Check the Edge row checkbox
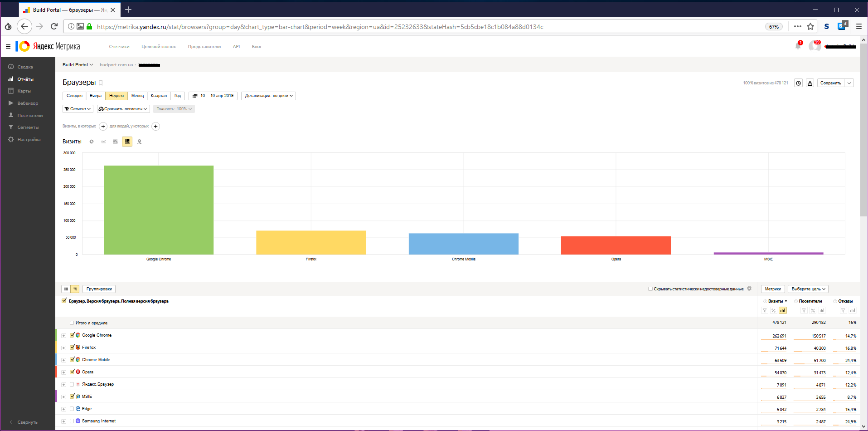The image size is (868, 431). pyautogui.click(x=72, y=409)
